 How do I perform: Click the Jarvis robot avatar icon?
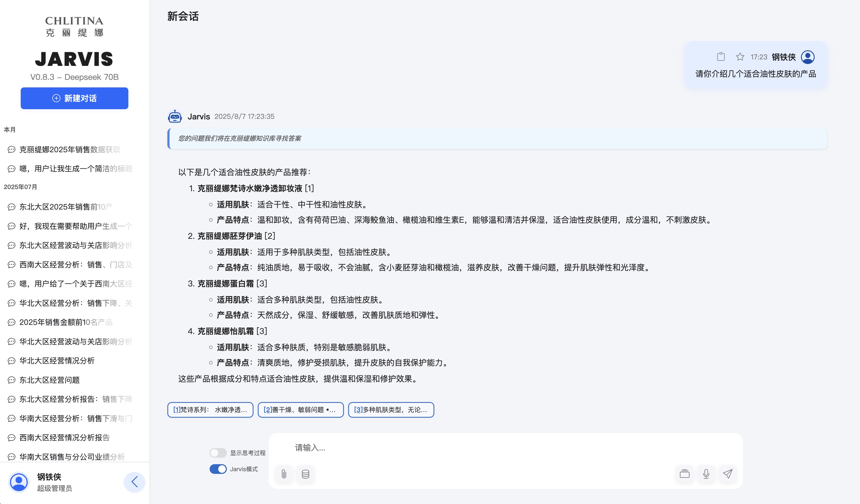pos(175,116)
